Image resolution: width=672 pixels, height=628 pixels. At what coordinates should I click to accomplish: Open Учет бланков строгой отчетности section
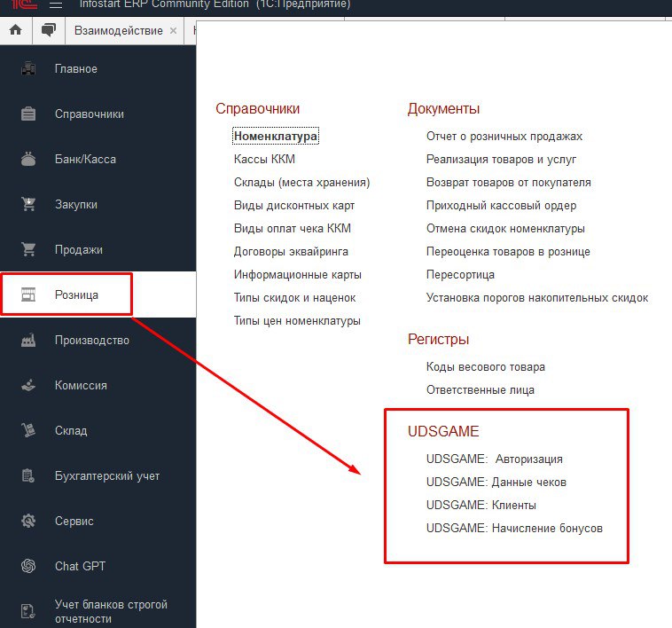[111, 612]
